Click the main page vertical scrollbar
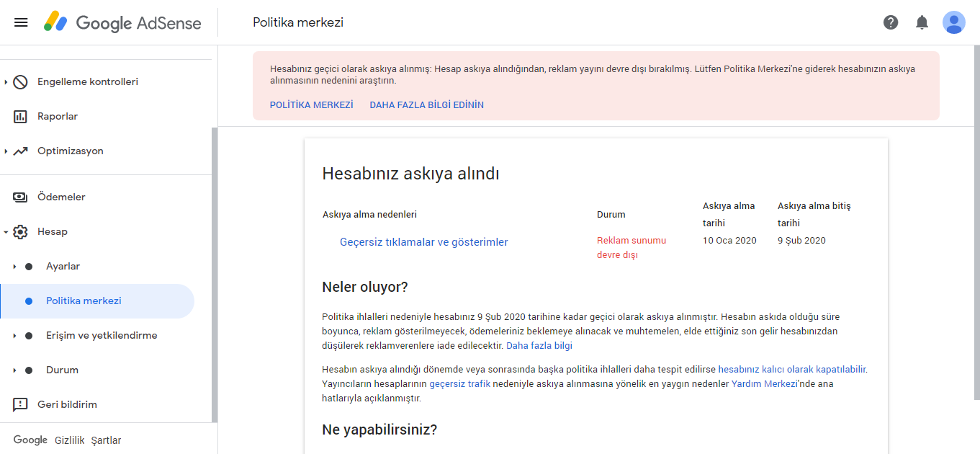This screenshot has width=980, height=454. point(976,223)
